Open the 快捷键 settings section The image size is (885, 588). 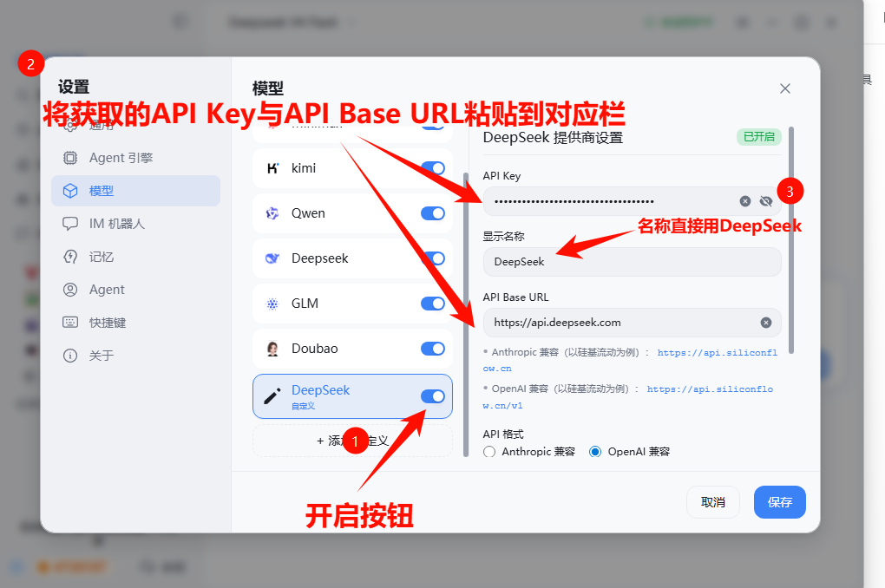point(135,323)
